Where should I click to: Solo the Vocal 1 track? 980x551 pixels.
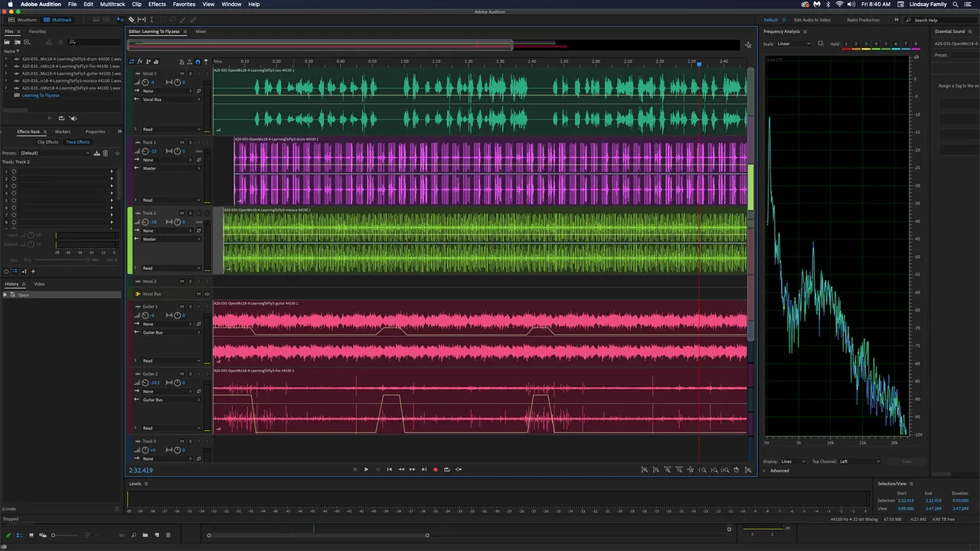point(191,73)
